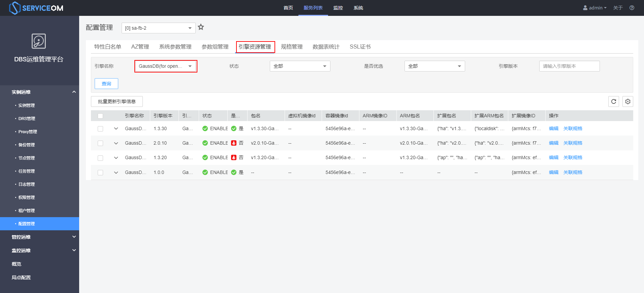Expand row details for version 1.3.30

point(116,128)
